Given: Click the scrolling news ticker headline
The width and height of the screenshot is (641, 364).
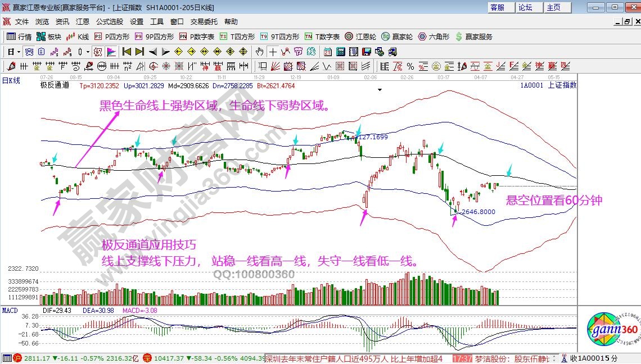Looking at the screenshot, I should tap(354, 358).
